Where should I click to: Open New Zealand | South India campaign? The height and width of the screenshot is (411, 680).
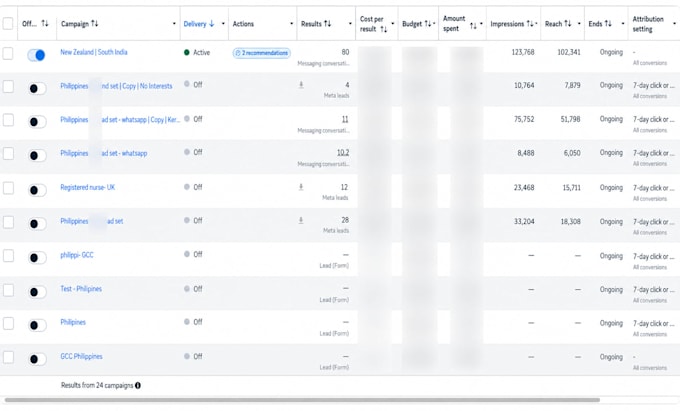[94, 52]
